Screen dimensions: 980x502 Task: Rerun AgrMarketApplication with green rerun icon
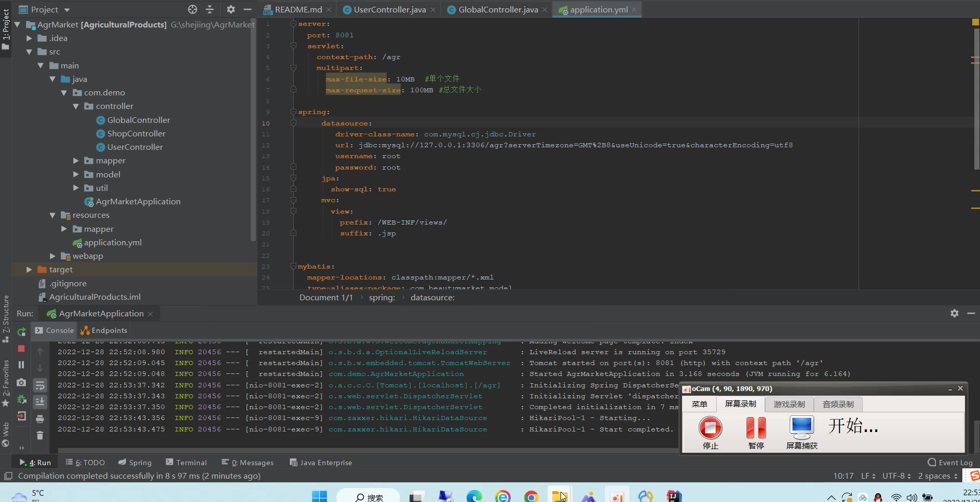click(x=21, y=332)
